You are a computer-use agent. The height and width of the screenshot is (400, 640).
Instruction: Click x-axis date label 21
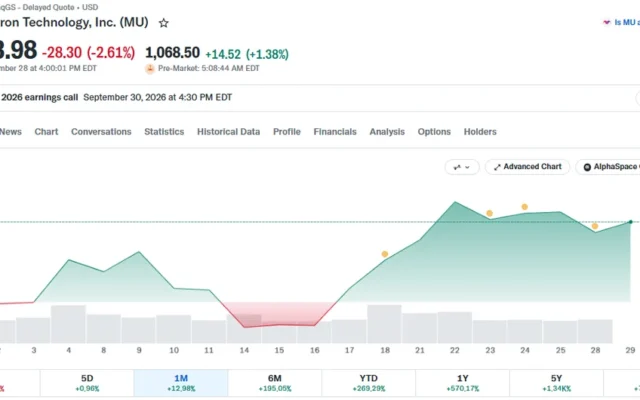(x=420, y=350)
